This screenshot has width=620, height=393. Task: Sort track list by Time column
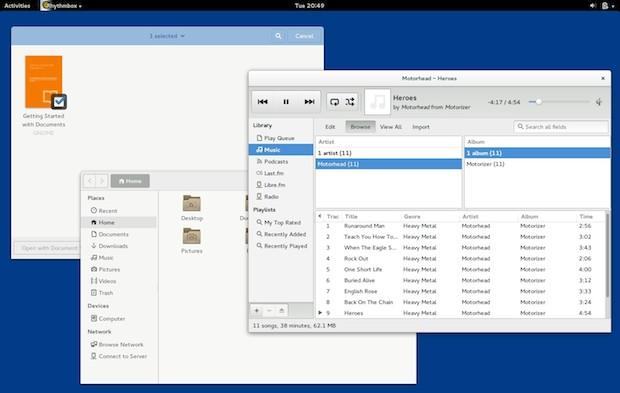click(586, 216)
